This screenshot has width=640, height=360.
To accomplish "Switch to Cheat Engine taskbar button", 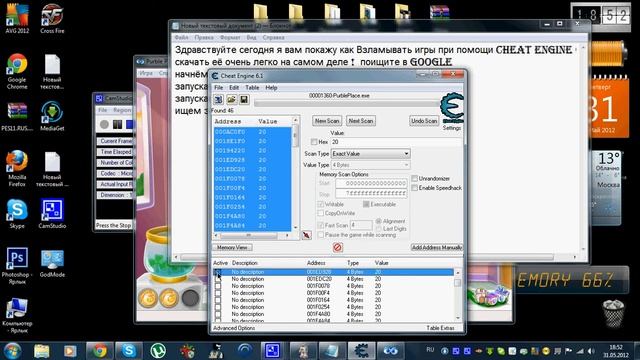I will click(361, 351).
